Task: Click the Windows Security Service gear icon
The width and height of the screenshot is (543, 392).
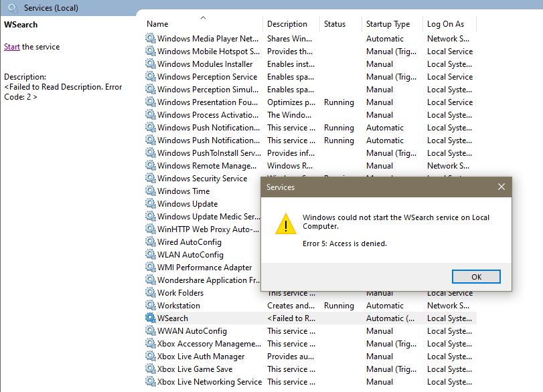Action: pos(150,178)
